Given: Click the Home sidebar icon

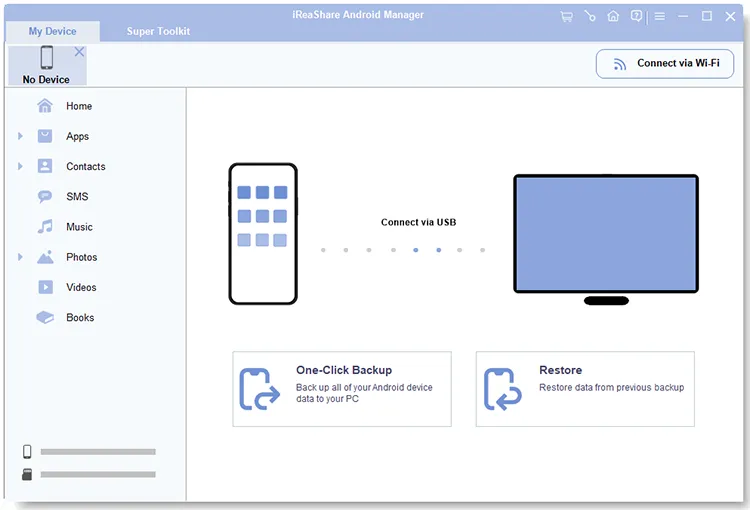Looking at the screenshot, I should [45, 106].
